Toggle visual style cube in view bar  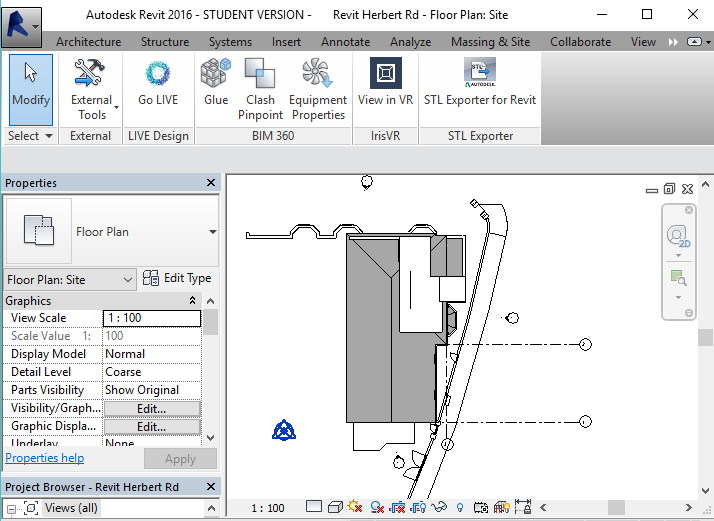[335, 508]
